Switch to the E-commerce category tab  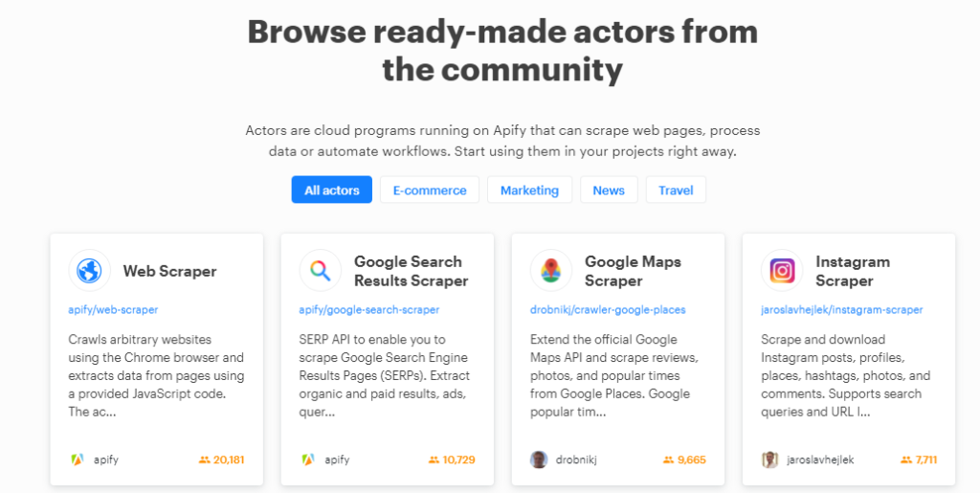pyautogui.click(x=430, y=190)
